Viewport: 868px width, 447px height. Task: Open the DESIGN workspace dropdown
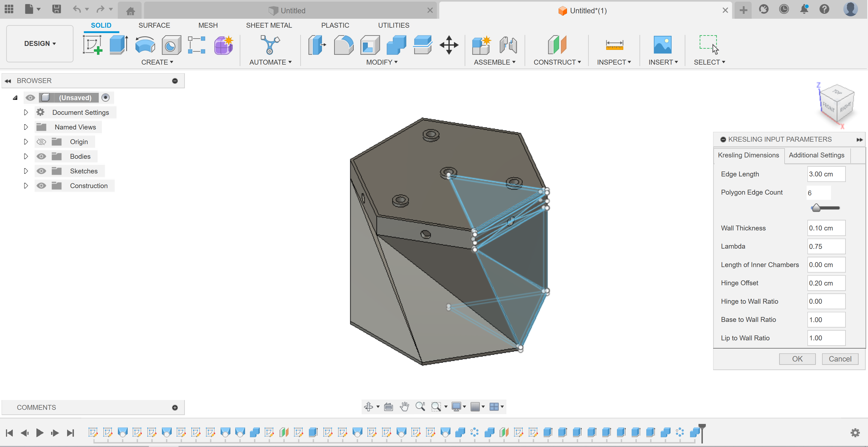tap(40, 44)
